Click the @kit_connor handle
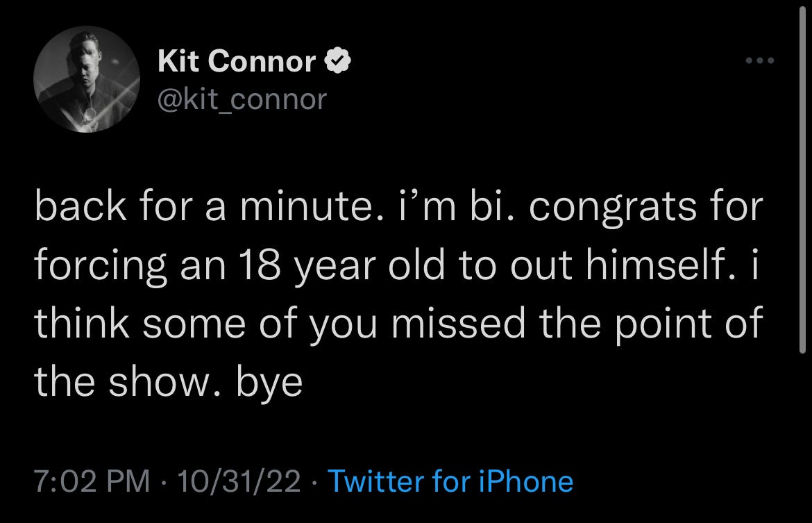The image size is (812, 523). point(241,99)
